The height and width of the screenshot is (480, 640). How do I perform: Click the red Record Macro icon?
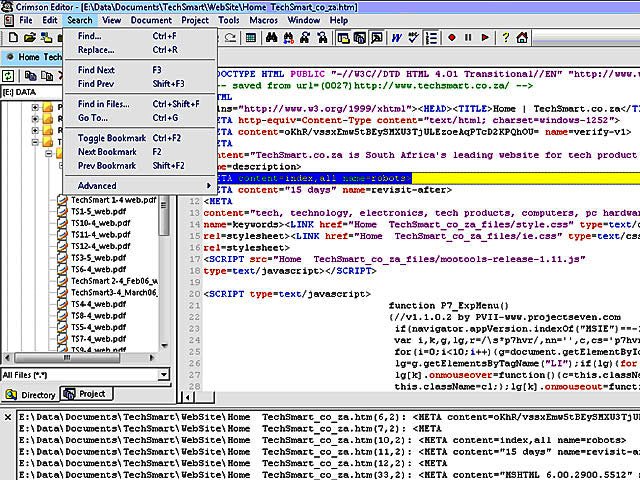[x=451, y=38]
